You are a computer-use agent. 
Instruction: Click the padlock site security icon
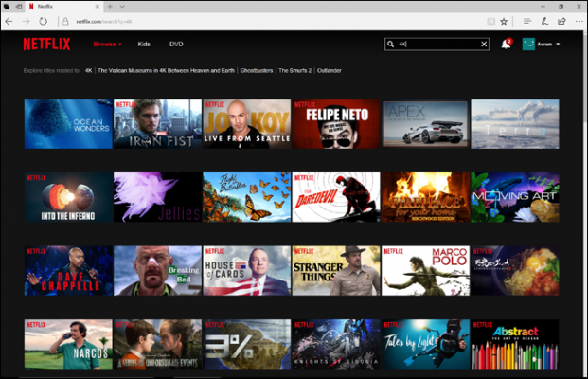[65, 22]
